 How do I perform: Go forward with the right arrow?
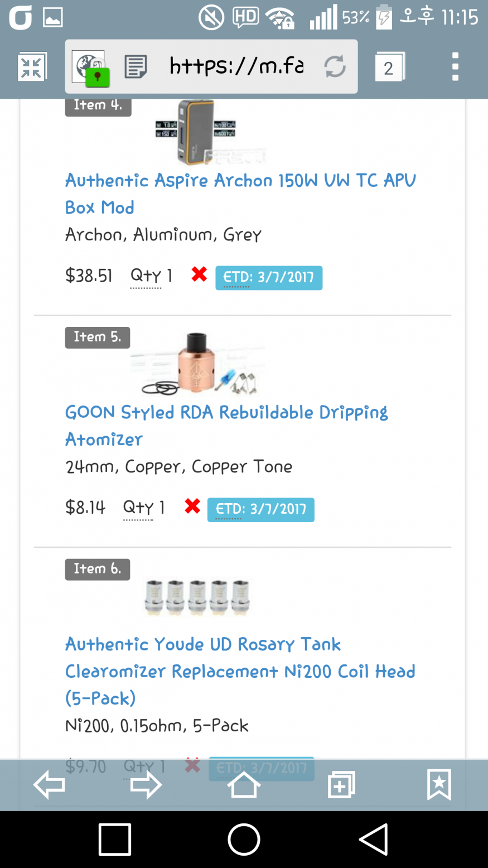click(146, 785)
